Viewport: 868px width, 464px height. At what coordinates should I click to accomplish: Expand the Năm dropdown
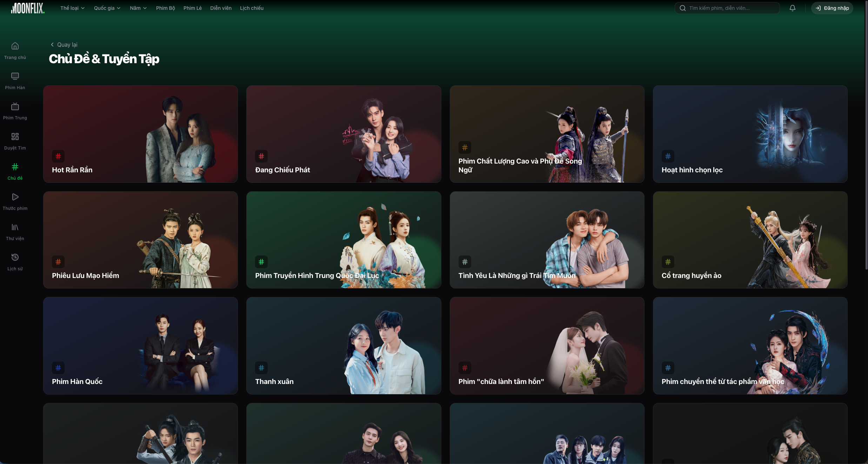[x=138, y=8]
